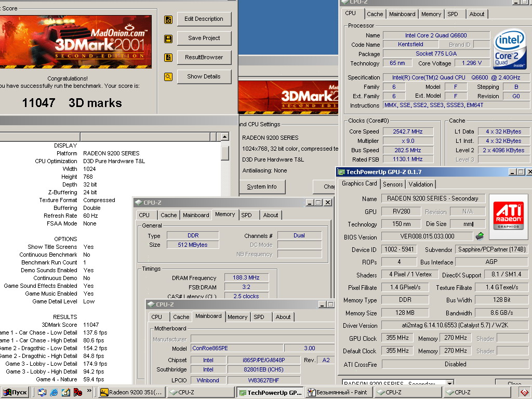
Task: Switch to TechPowerUp GPU-Z taskbar button
Action: tap(270, 392)
